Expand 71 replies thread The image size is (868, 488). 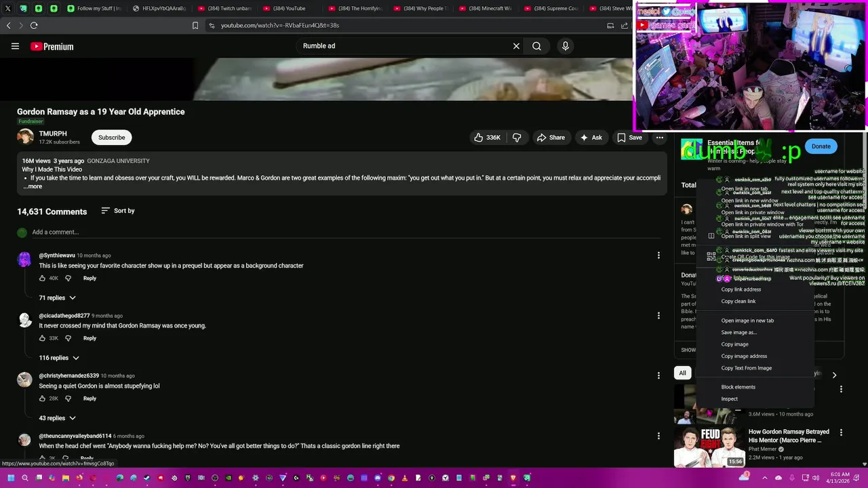point(57,298)
